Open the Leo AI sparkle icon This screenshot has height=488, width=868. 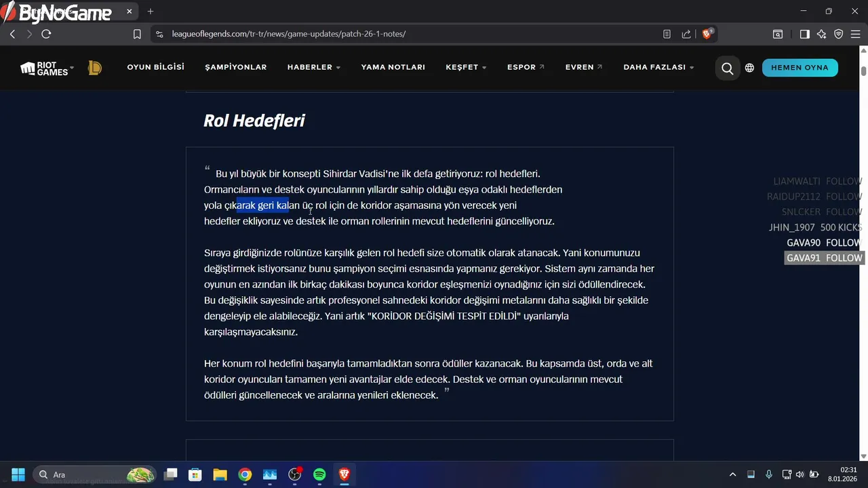(x=822, y=34)
